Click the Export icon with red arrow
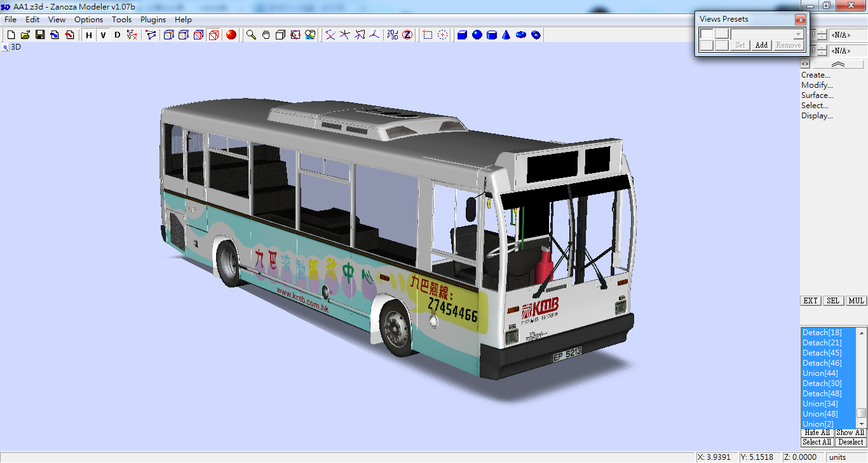Screen dimensions: 868x463 (69, 35)
